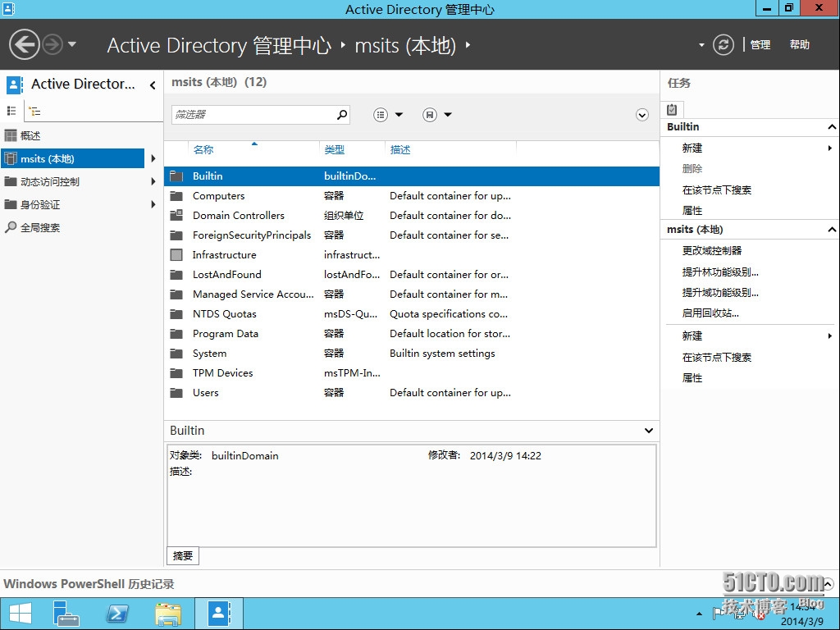Switch navigation pane to list view

(11, 111)
